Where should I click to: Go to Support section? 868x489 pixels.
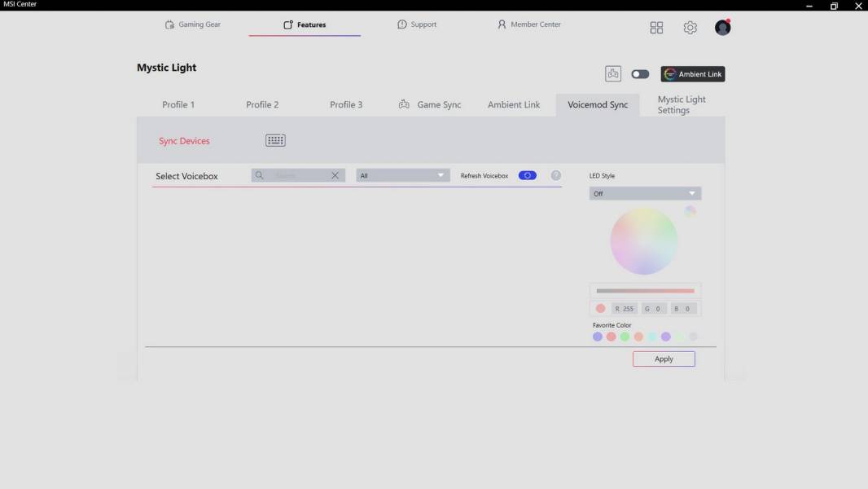click(x=417, y=24)
